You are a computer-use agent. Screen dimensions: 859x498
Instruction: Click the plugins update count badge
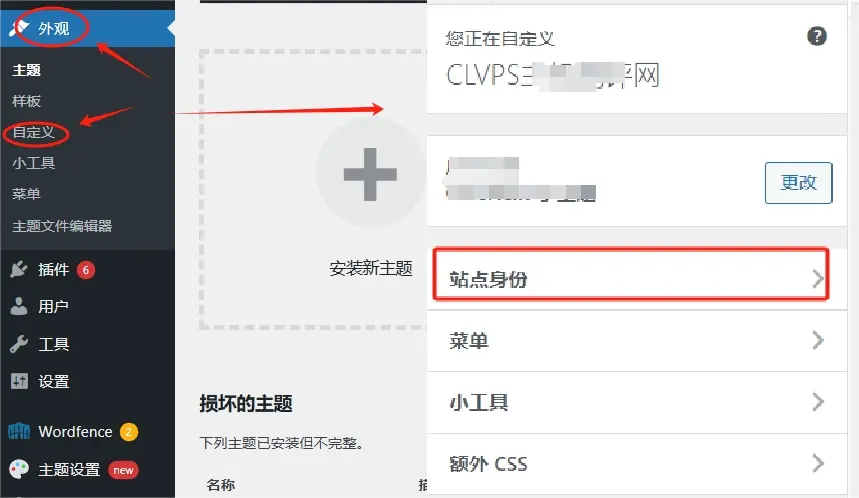coord(86,270)
